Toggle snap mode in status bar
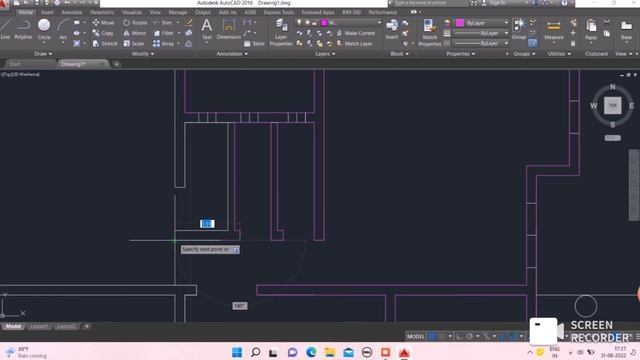Viewport: 640px width, 360px height. point(442,336)
